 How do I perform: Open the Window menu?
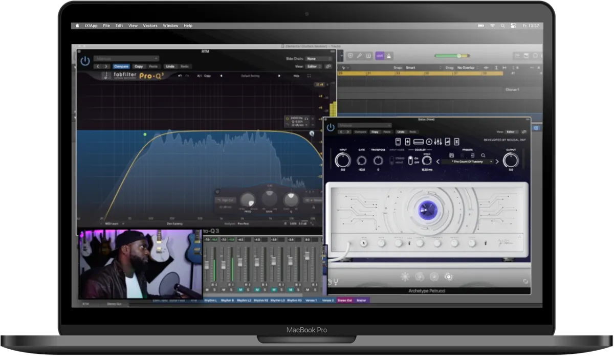point(170,26)
